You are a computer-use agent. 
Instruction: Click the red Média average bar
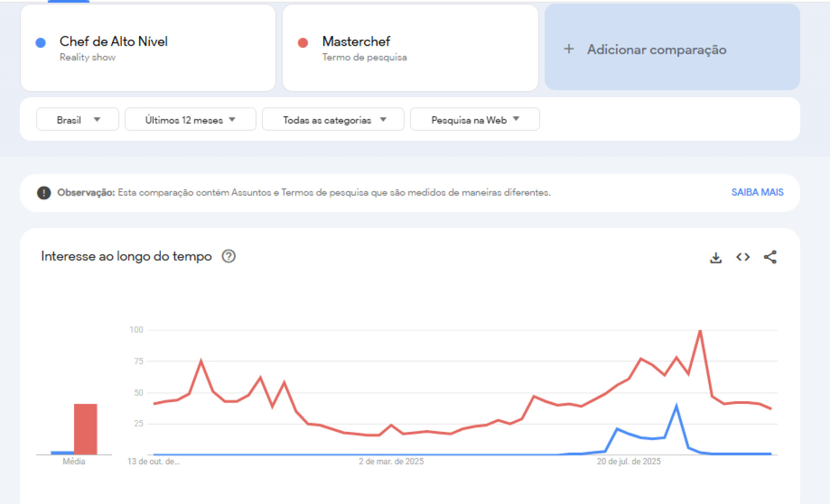click(x=85, y=430)
